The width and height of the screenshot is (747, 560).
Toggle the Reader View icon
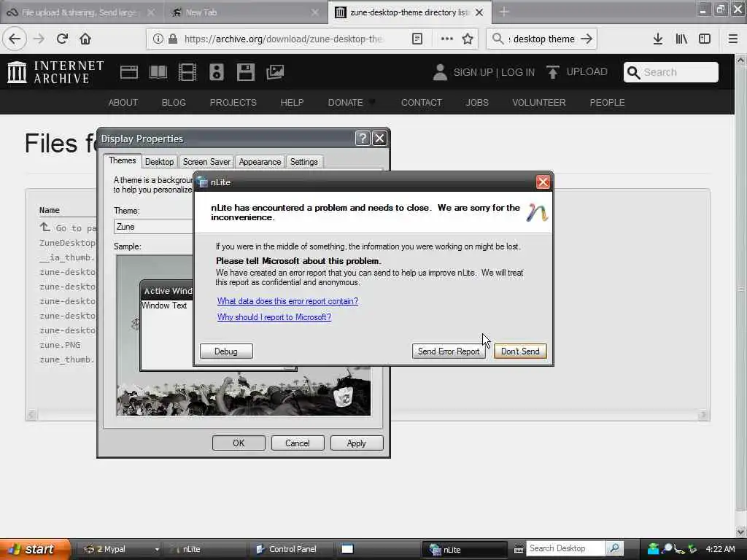pyautogui.click(x=417, y=39)
